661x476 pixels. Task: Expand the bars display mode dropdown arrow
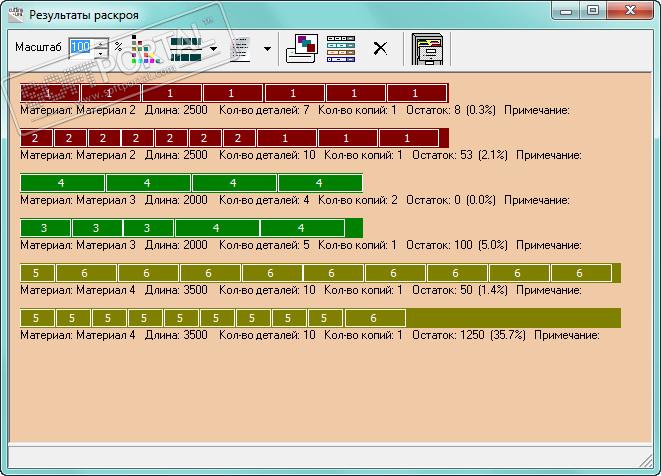214,49
